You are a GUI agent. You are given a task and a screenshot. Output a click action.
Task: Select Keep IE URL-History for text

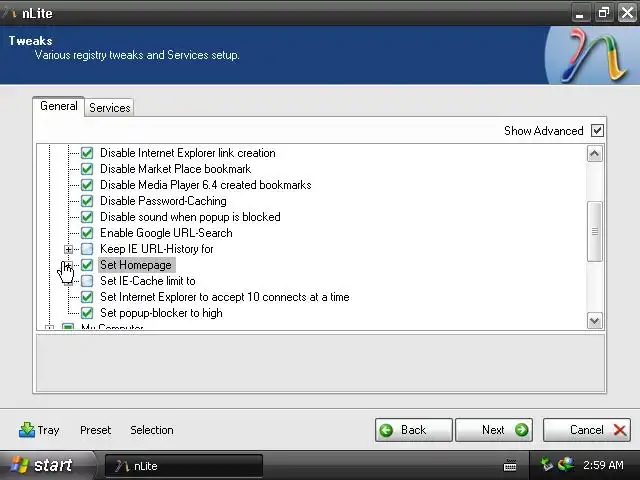click(157, 249)
